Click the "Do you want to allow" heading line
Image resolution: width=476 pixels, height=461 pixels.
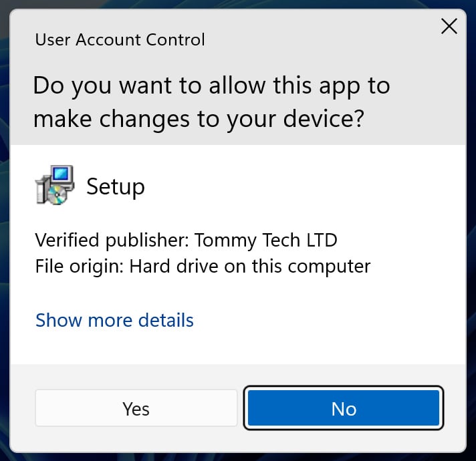click(x=211, y=86)
